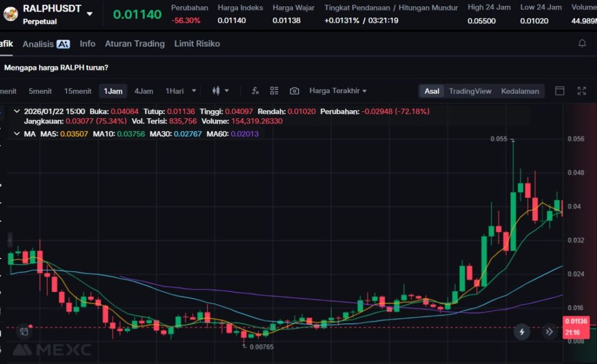Click 'Mengapa harga RALPH turun?' link

pyautogui.click(x=56, y=68)
